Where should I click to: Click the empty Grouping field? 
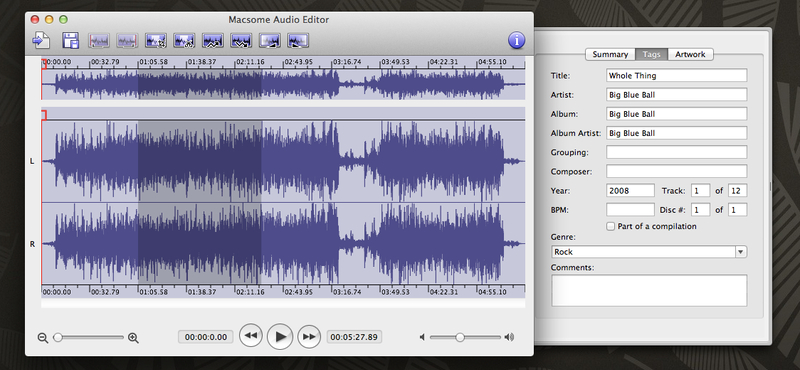(x=677, y=152)
